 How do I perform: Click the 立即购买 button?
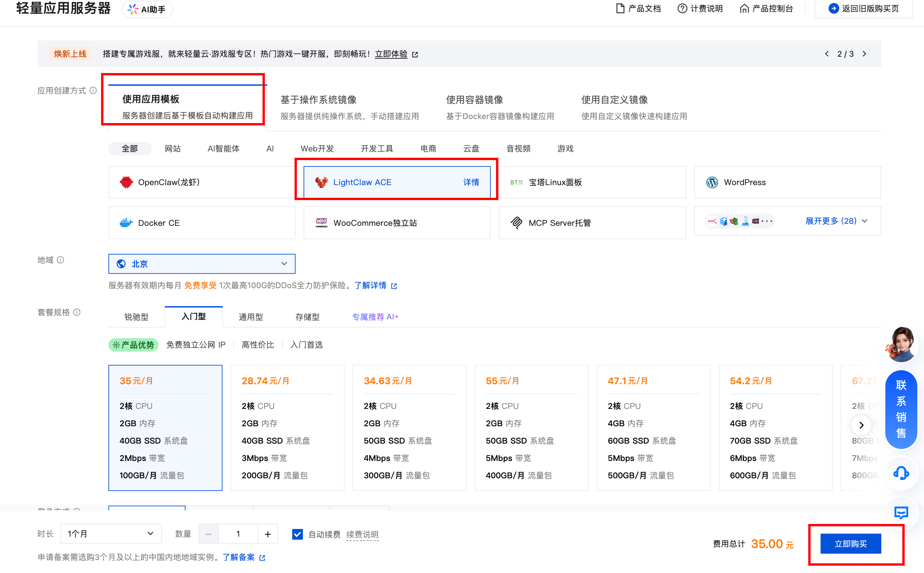851,544
